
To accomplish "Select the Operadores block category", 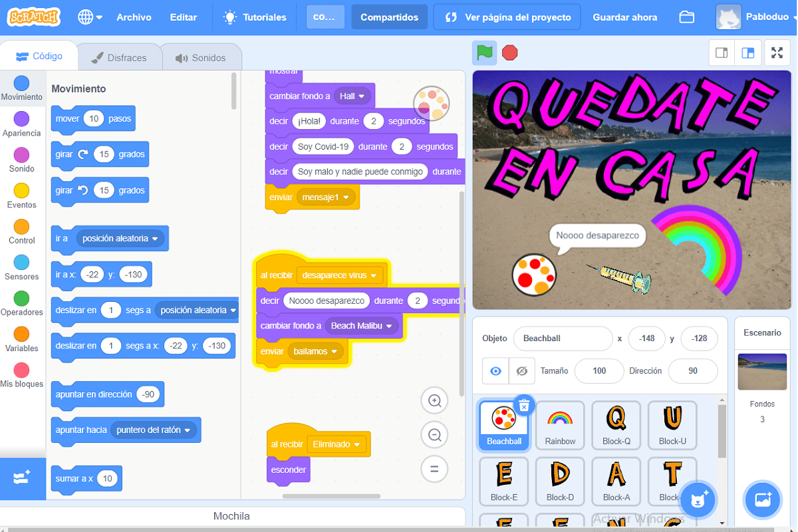I will click(x=21, y=303).
